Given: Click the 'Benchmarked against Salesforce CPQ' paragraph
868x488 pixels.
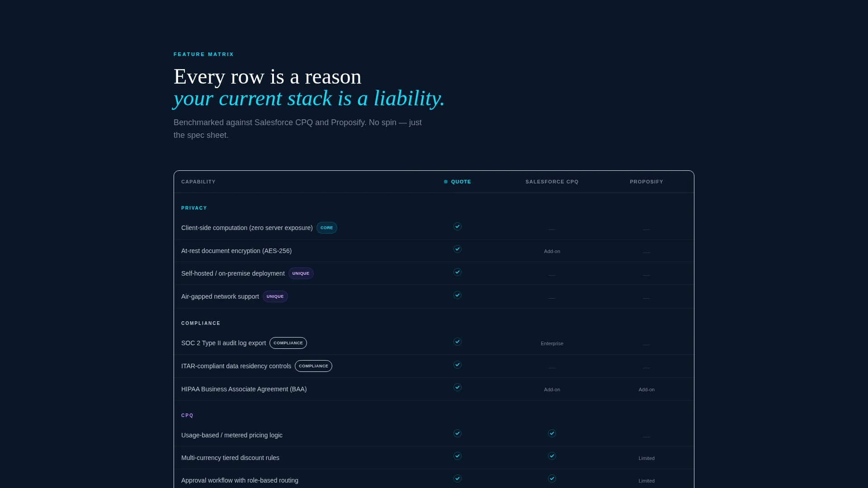Looking at the screenshot, I should point(297,129).
